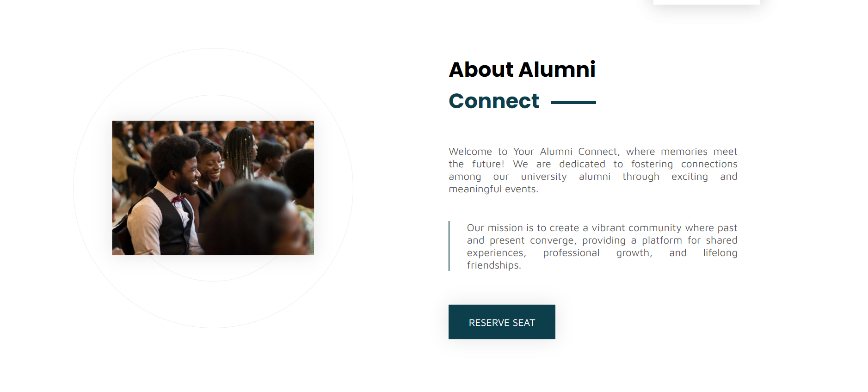Image resolution: width=868 pixels, height=392 pixels.
Task: Click the phrase professional growth in quote
Action: [597, 253]
